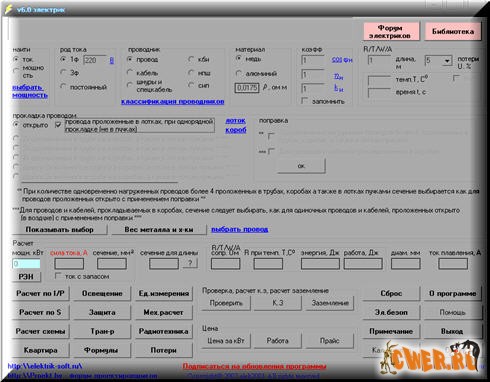This screenshot has height=382, width=490.
Task: Click the 'Эл.безоп' button
Action: click(x=391, y=312)
